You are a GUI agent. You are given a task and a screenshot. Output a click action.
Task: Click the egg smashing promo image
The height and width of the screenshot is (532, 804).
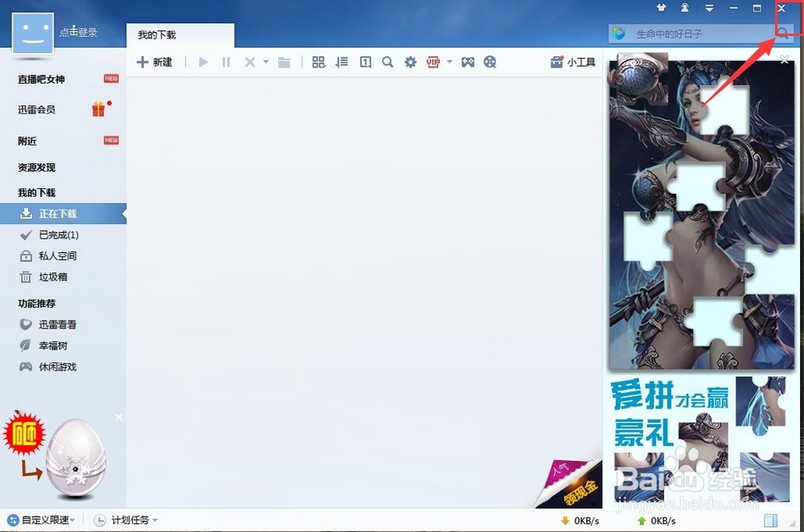click(x=76, y=459)
